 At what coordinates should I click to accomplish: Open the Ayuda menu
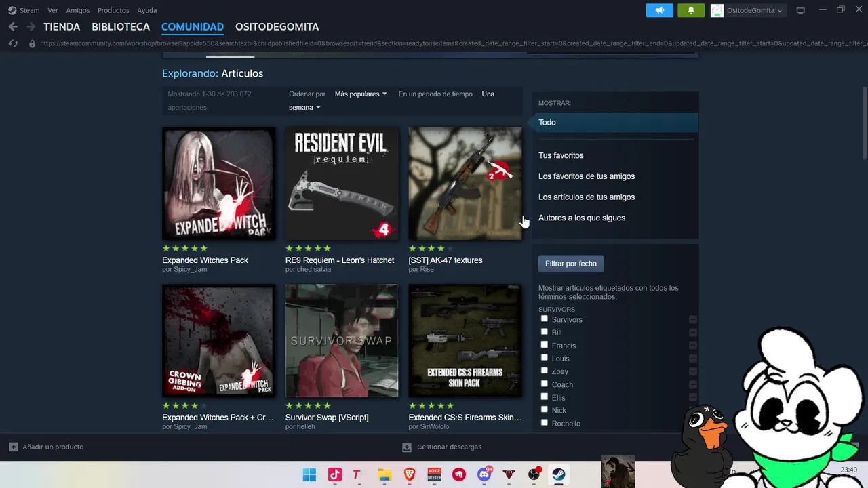pyautogui.click(x=147, y=10)
